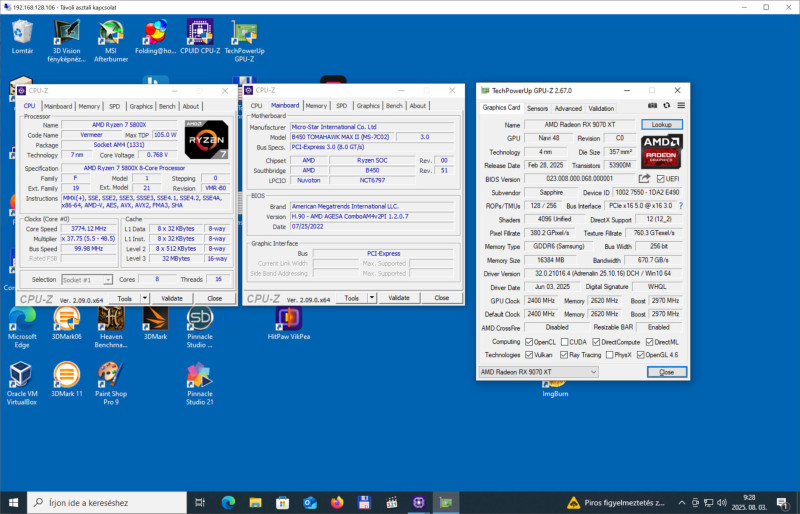Click Validate button in Mainboard window

[x=399, y=298]
